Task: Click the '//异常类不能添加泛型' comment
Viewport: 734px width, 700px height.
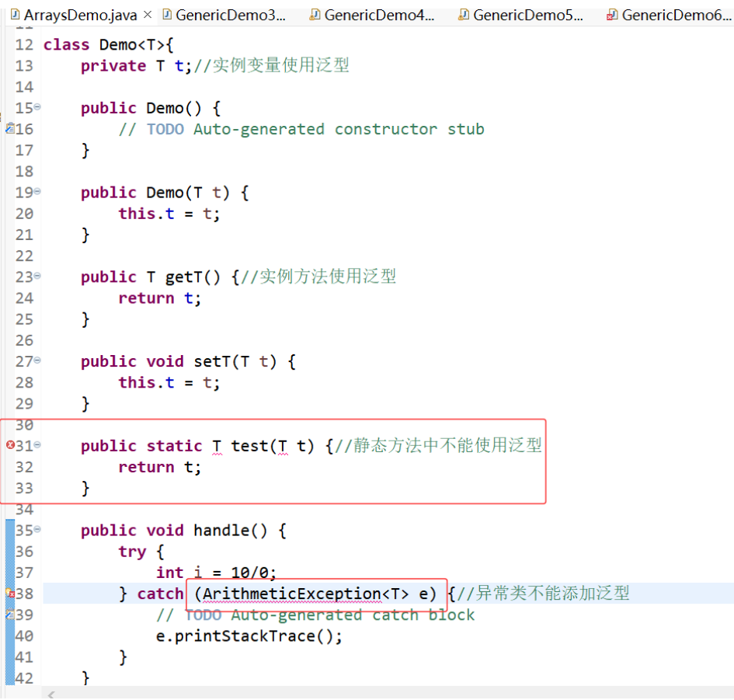Action: [544, 594]
